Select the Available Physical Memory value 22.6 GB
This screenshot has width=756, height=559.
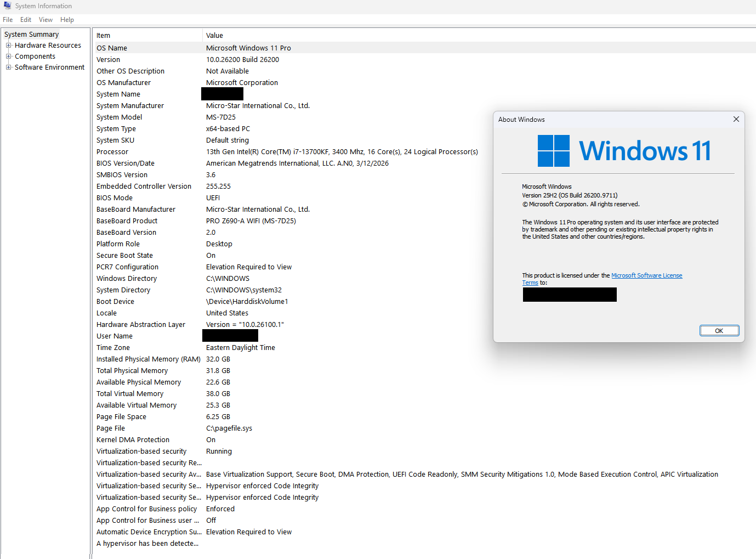point(218,382)
